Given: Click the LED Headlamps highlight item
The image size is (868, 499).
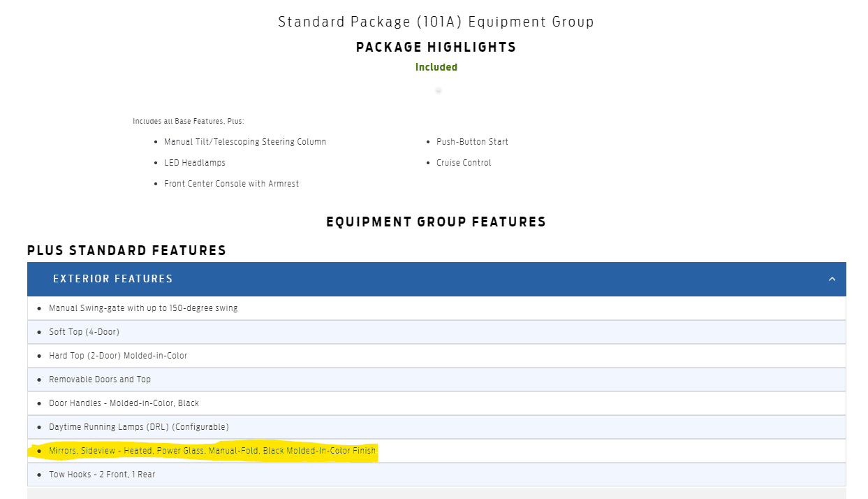Looking at the screenshot, I should click(x=195, y=163).
